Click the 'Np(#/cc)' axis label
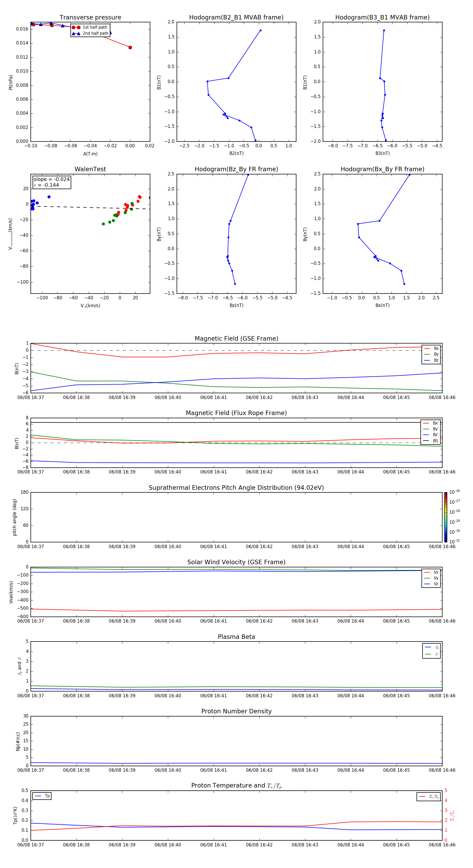This screenshot has width=473, height=868. [18, 741]
